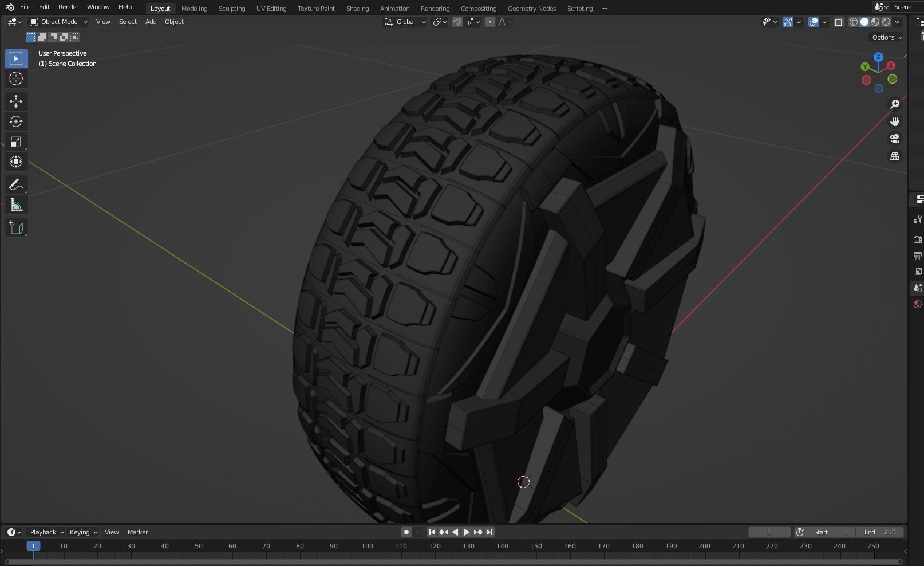924x566 pixels.
Task: Open the Object Mode dropdown
Action: tap(58, 22)
